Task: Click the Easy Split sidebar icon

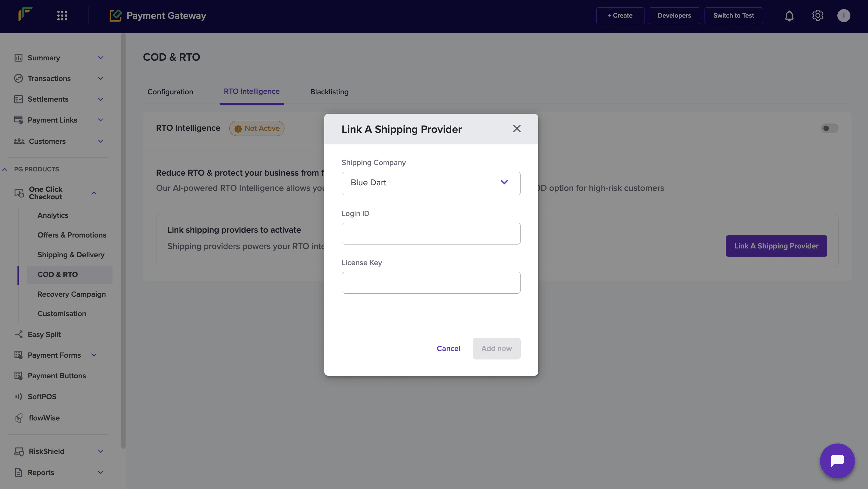Action: (19, 334)
